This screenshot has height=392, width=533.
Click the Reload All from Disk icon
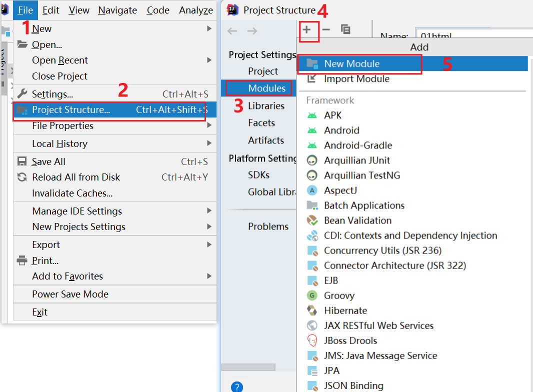22,177
